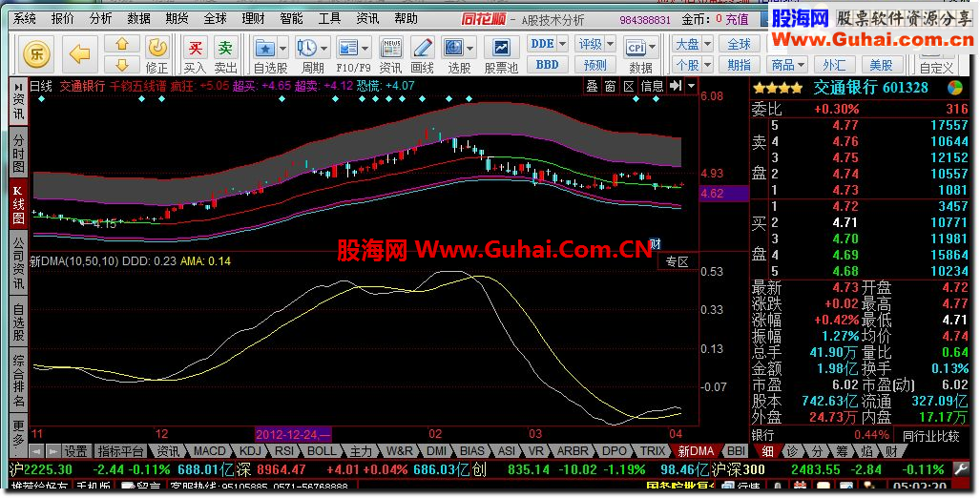This screenshot has width=980, height=498.
Task: Click the four-star rating icon
Action: coord(778,88)
